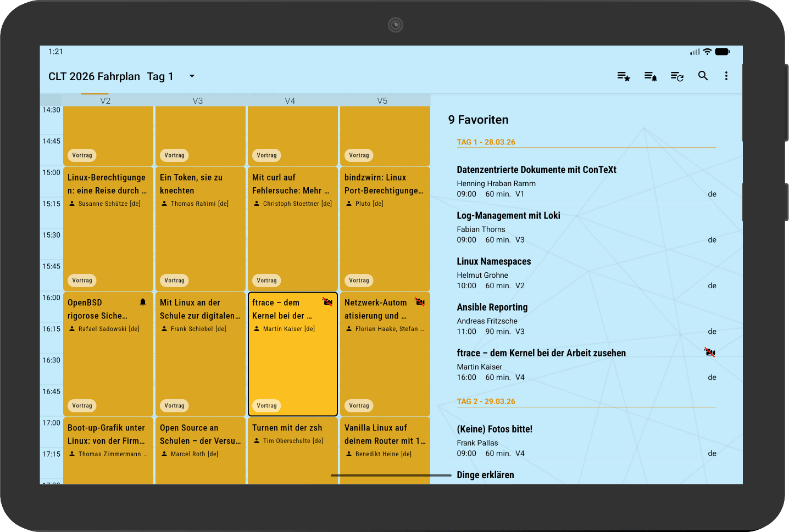Image resolution: width=789 pixels, height=532 pixels.
Task: Tap the schedule changes icon
Action: (x=677, y=76)
